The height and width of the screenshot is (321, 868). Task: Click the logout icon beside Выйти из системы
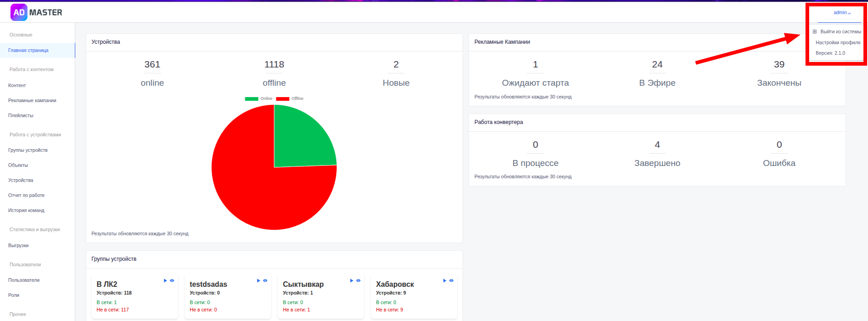815,31
